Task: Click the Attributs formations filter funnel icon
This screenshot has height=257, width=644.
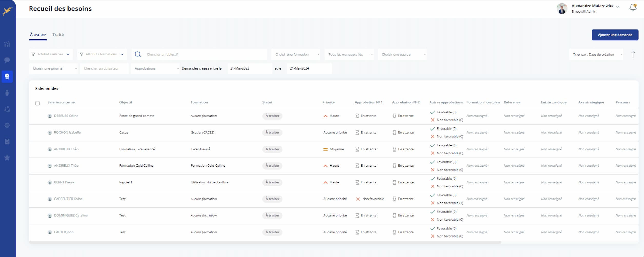Action: coord(82,54)
